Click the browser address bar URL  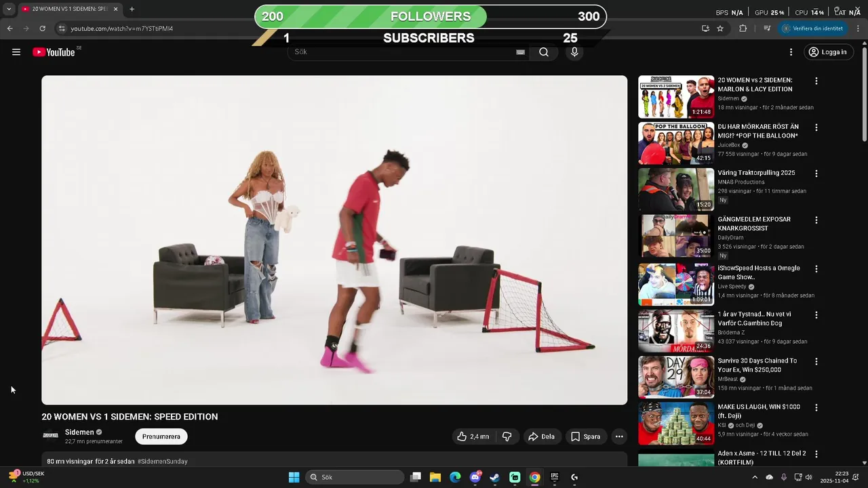(122, 28)
